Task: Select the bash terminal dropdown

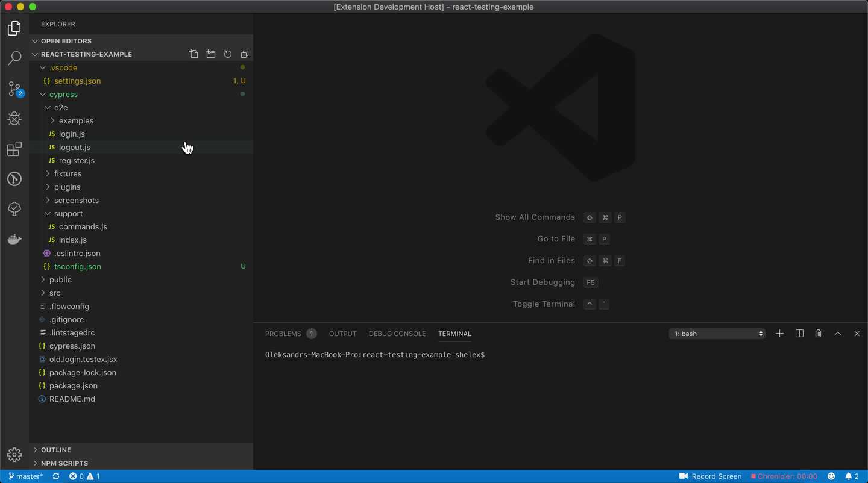Action: coord(717,334)
